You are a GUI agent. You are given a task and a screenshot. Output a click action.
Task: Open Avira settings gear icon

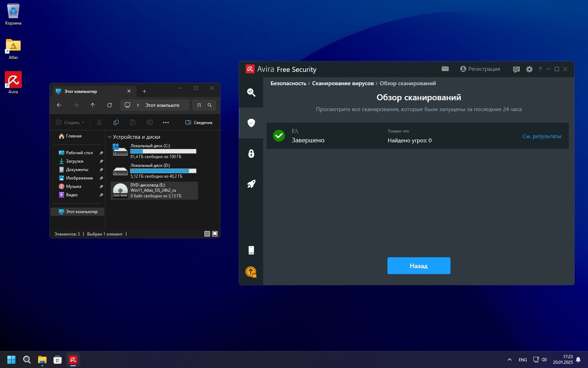point(529,69)
